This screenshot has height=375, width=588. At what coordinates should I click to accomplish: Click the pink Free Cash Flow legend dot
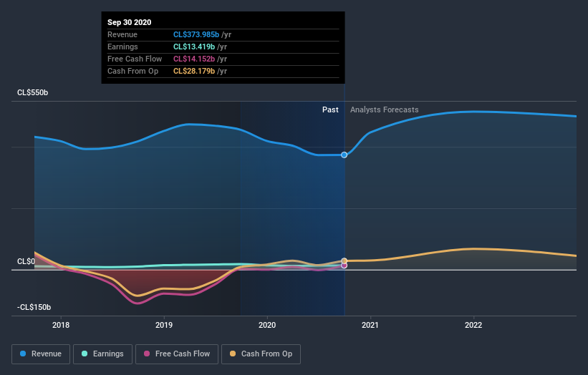[x=147, y=354]
